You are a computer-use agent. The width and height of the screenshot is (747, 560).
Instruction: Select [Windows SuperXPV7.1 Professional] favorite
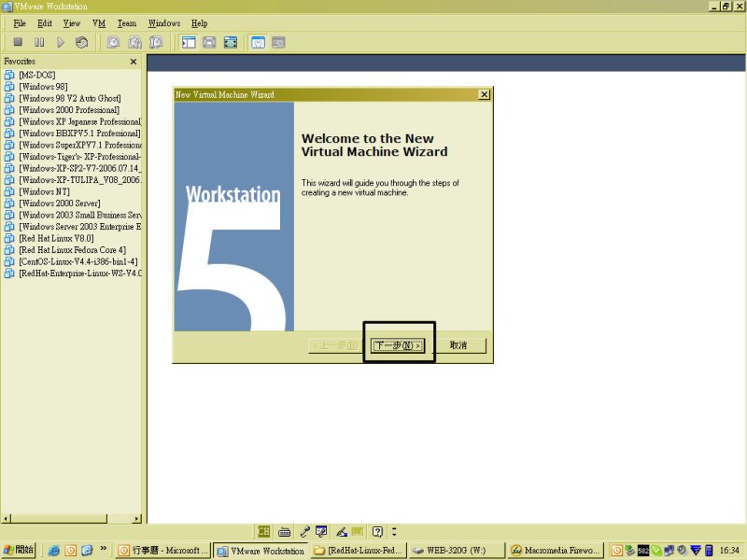79,145
